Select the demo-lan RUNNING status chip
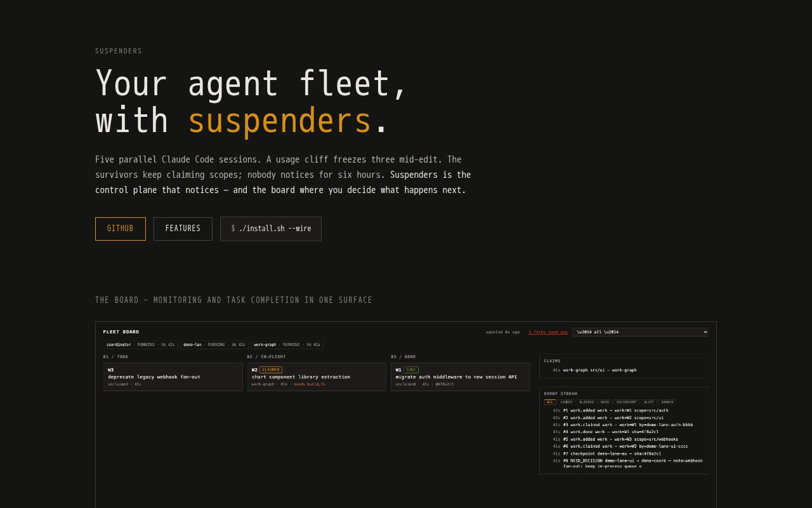The image size is (812, 508). coord(214,345)
